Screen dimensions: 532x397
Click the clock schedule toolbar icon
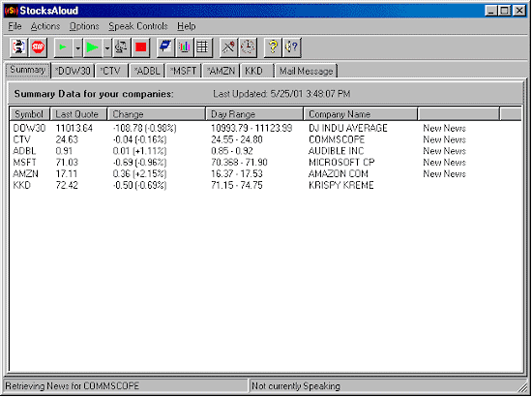point(248,47)
